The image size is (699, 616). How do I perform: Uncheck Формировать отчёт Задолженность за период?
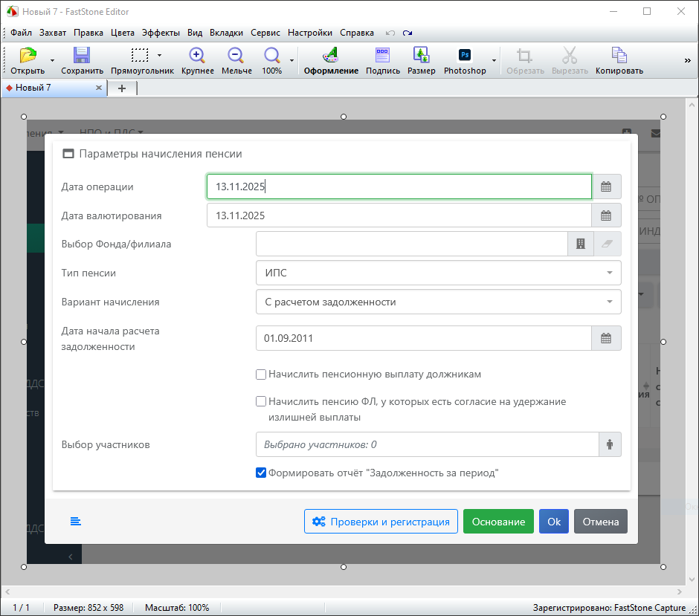[x=261, y=473]
